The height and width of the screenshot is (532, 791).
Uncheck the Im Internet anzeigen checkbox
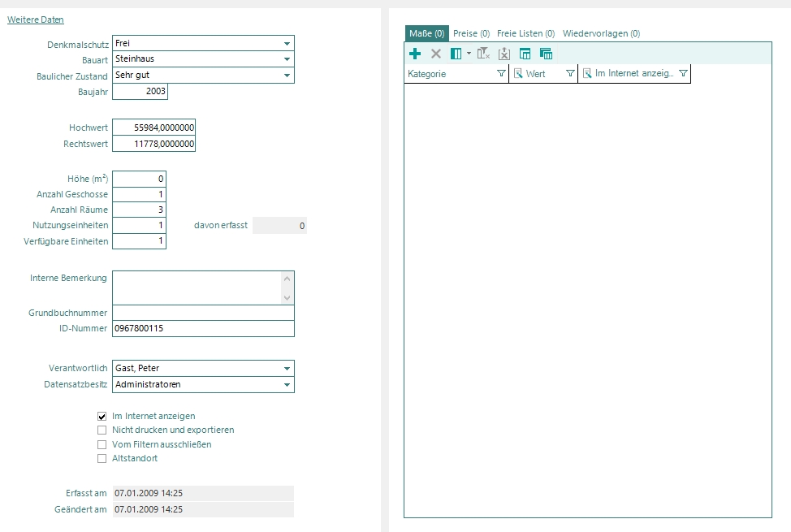[102, 416]
